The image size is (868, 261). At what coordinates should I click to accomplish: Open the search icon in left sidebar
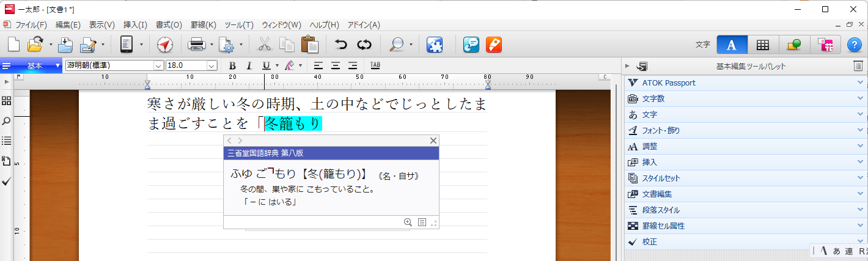pos(7,121)
